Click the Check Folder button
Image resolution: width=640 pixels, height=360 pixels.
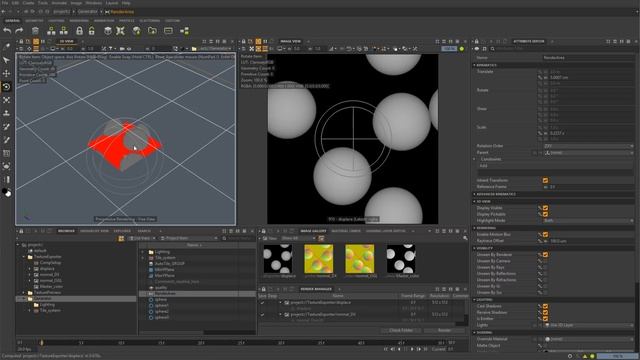pyautogui.click(x=401, y=330)
